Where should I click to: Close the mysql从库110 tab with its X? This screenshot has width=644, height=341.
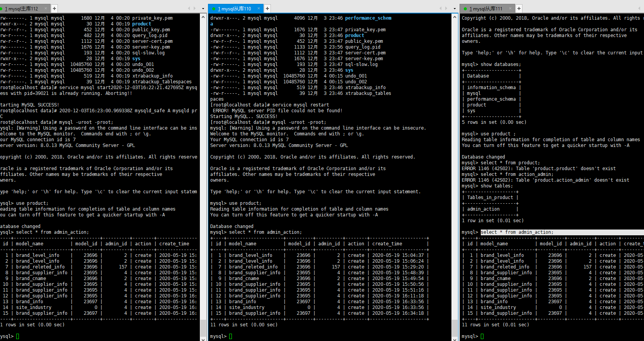click(259, 8)
